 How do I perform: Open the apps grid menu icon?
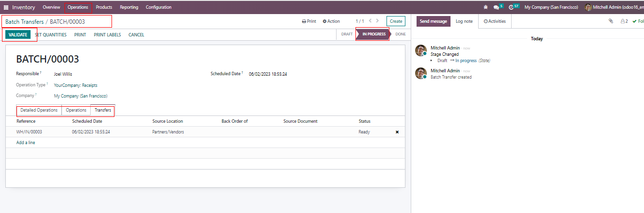pos(6,7)
